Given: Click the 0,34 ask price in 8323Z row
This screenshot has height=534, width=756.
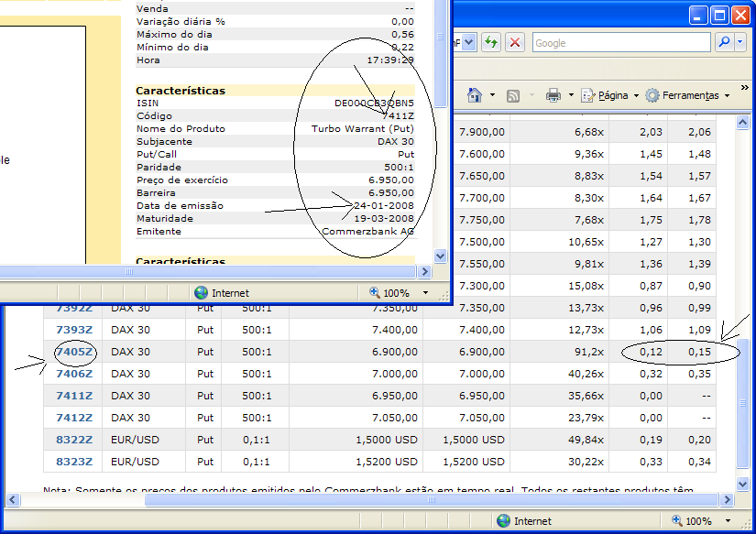Looking at the screenshot, I should click(699, 462).
